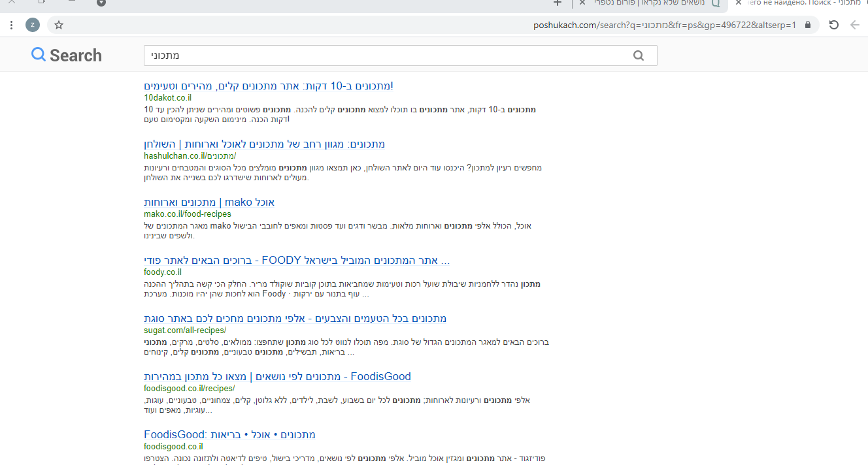Open a new browser tab

pyautogui.click(x=558, y=3)
